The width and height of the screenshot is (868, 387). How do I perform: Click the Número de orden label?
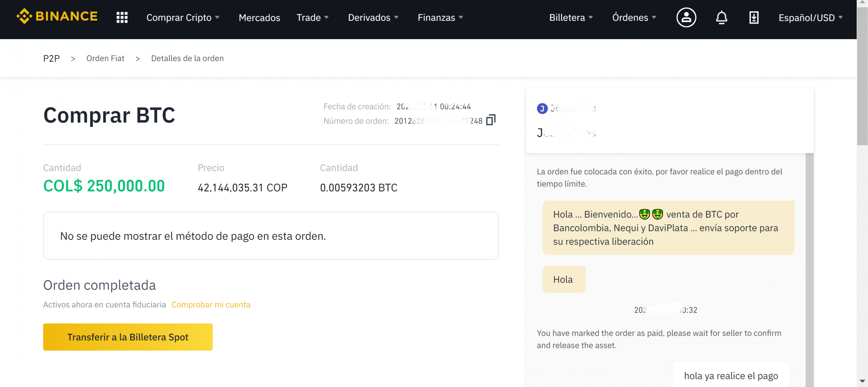356,121
